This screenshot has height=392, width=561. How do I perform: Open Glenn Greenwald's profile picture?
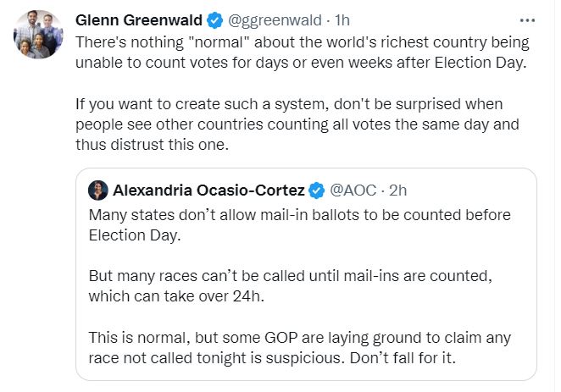38,40
